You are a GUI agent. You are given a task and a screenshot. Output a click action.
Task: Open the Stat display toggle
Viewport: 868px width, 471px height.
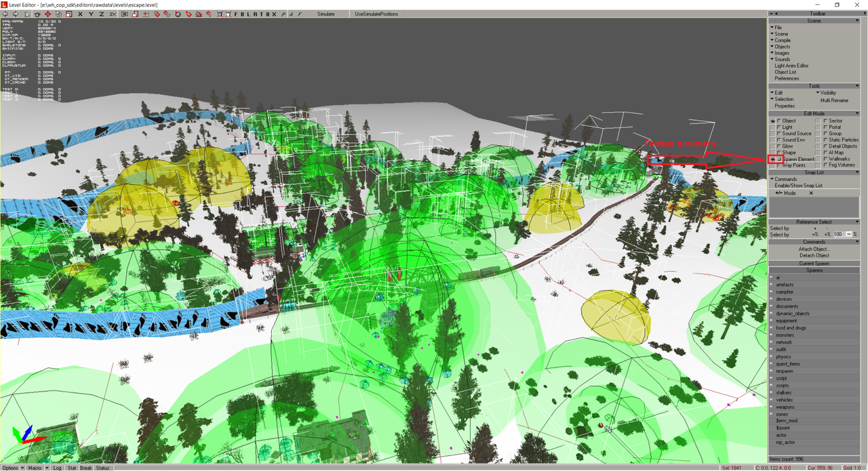(72, 468)
